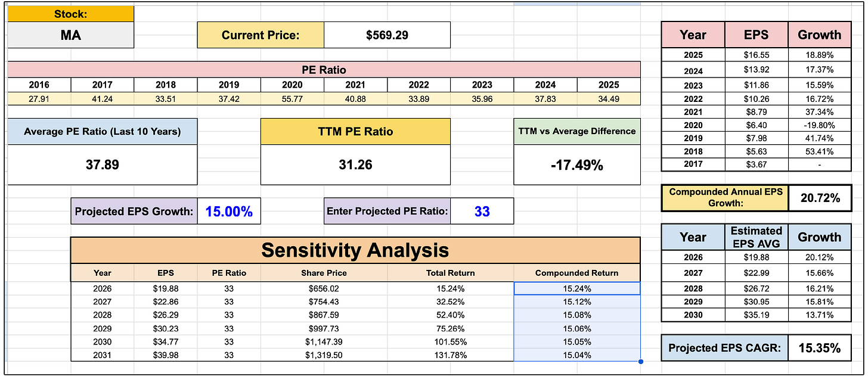The width and height of the screenshot is (868, 376).
Task: Select sensitivity EPS cell $34.77
Action: coord(166,341)
